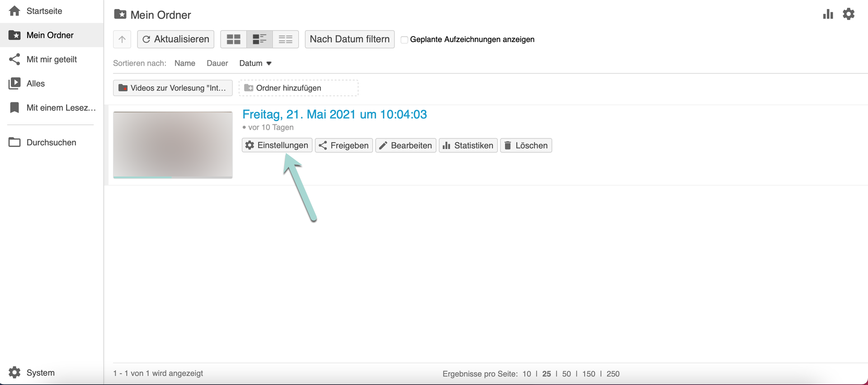
Task: Open Videos zur Vorlesung subfolder
Action: [173, 88]
